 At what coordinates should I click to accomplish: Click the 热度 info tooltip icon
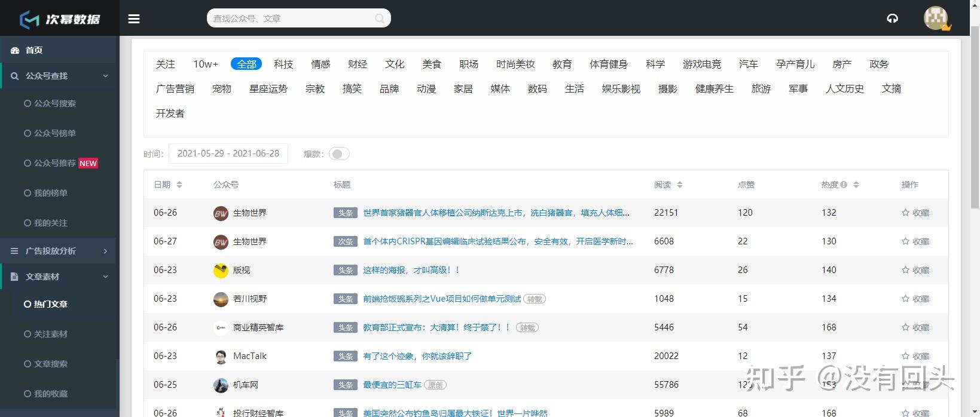844,185
